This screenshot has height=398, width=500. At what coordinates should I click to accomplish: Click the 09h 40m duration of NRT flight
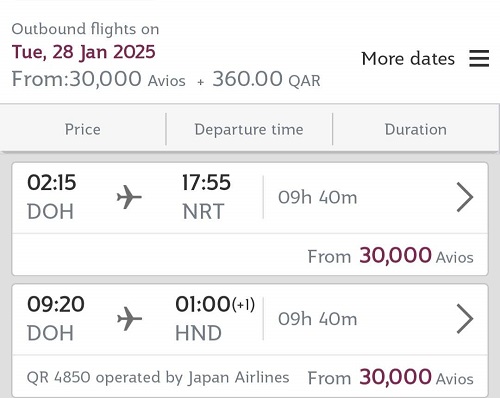click(318, 197)
